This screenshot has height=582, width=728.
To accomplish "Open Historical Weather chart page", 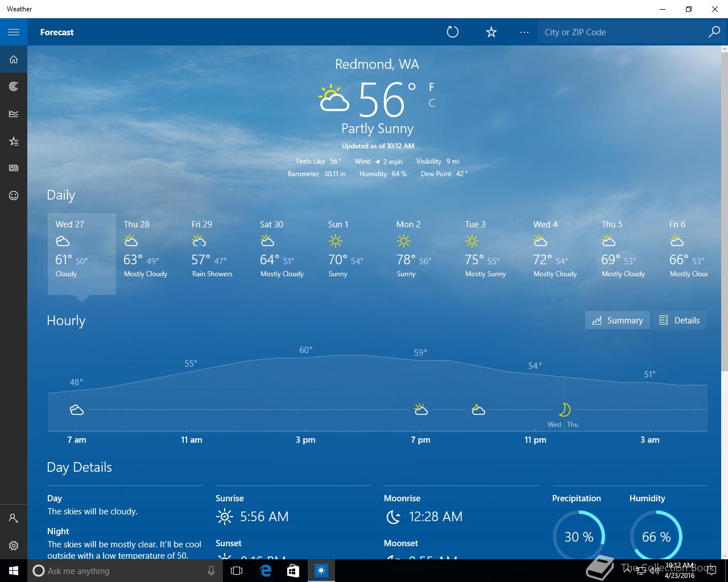I will (14, 114).
